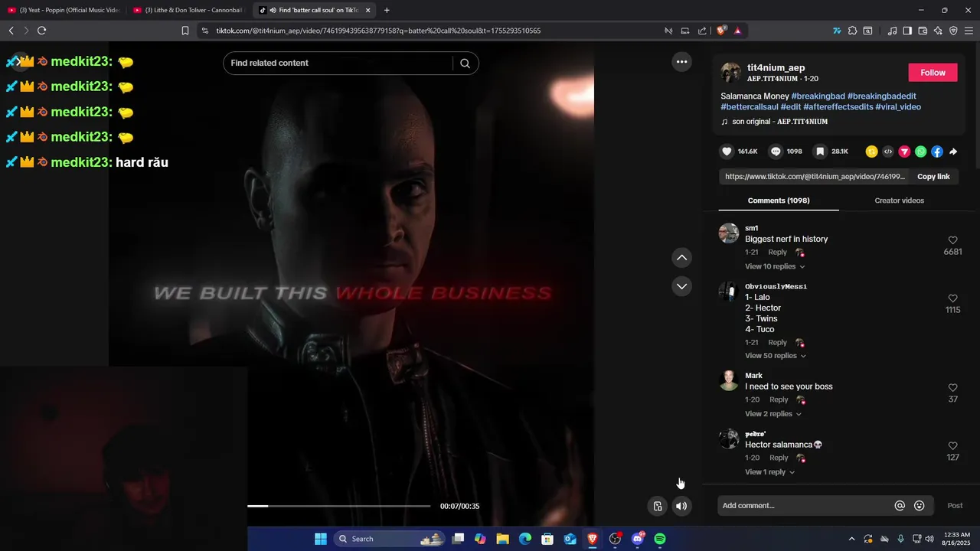The image size is (980, 551).
Task: Open Brave media playlist music icon
Action: pos(892,31)
